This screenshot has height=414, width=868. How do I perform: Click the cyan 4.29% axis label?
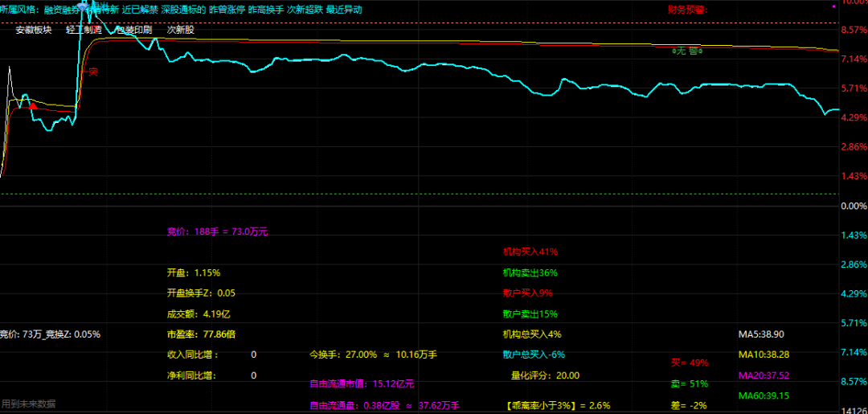(853, 294)
